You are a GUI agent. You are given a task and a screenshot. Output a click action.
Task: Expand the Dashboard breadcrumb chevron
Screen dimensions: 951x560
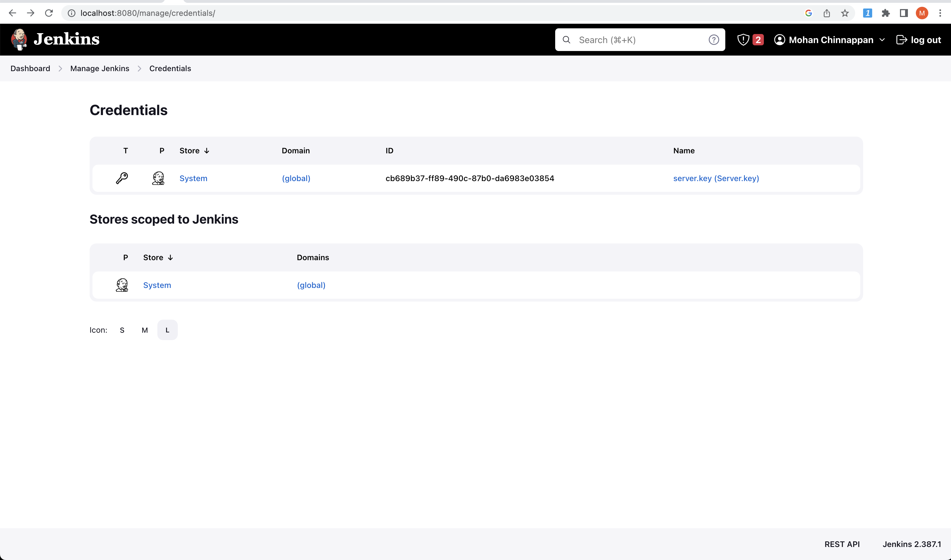click(x=60, y=68)
